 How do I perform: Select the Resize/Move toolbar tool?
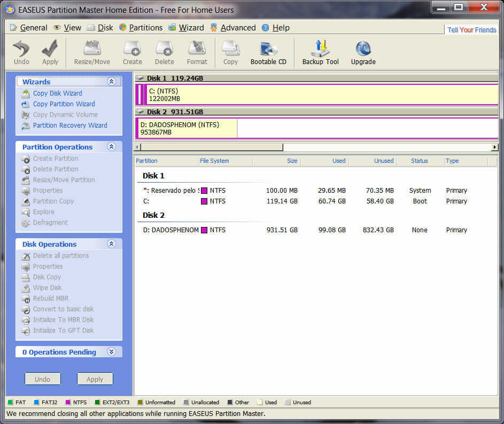[92, 53]
